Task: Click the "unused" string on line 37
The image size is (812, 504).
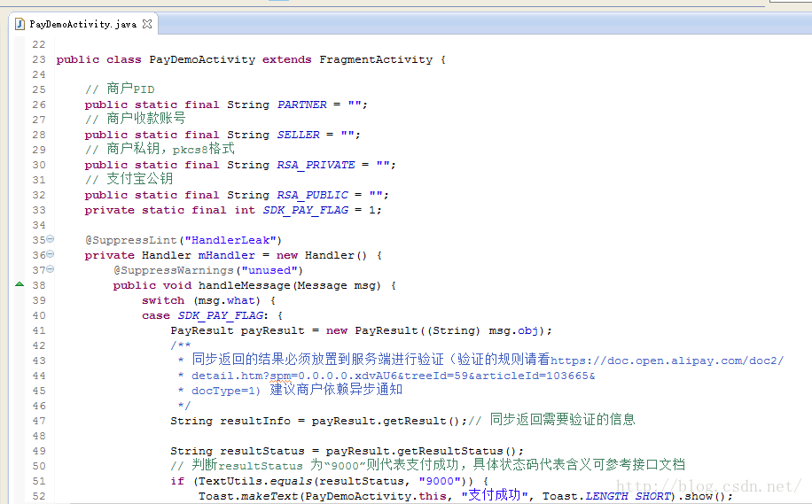Action: click(x=269, y=270)
